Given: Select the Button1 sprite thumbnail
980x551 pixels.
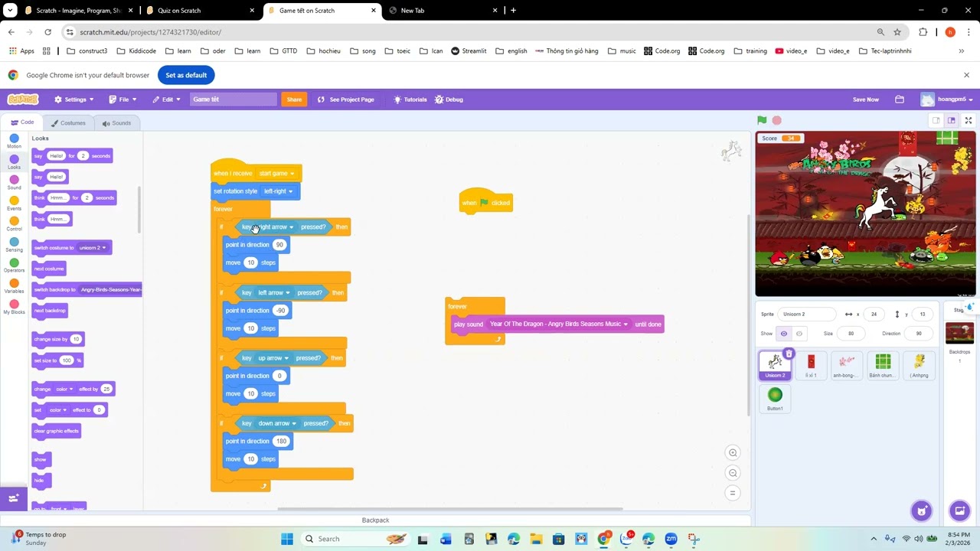Looking at the screenshot, I should click(775, 398).
